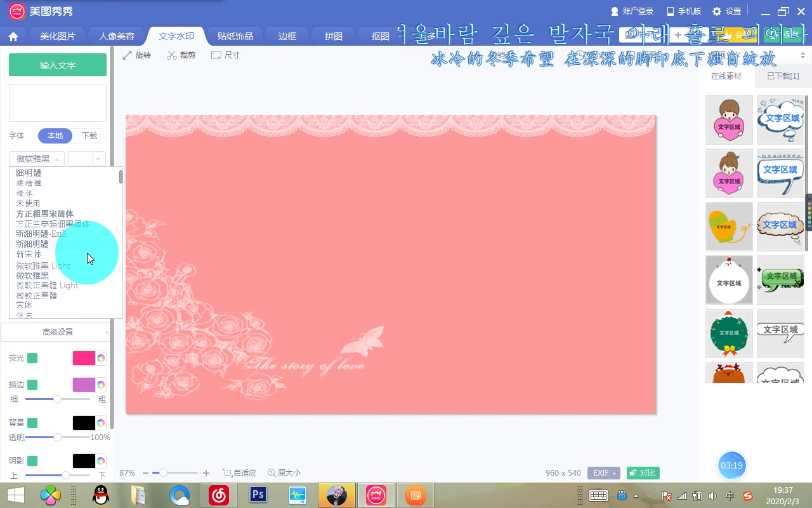Click the 尺寸 size tool

225,55
